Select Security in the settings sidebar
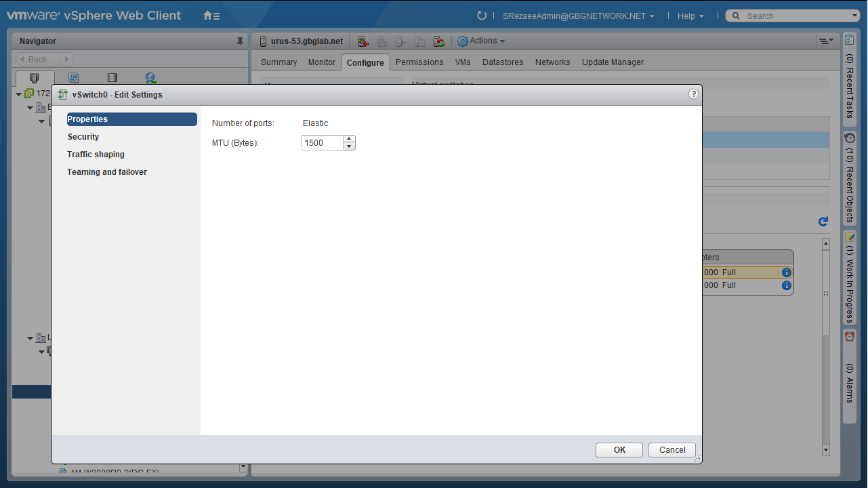This screenshot has width=868, height=488. (83, 137)
